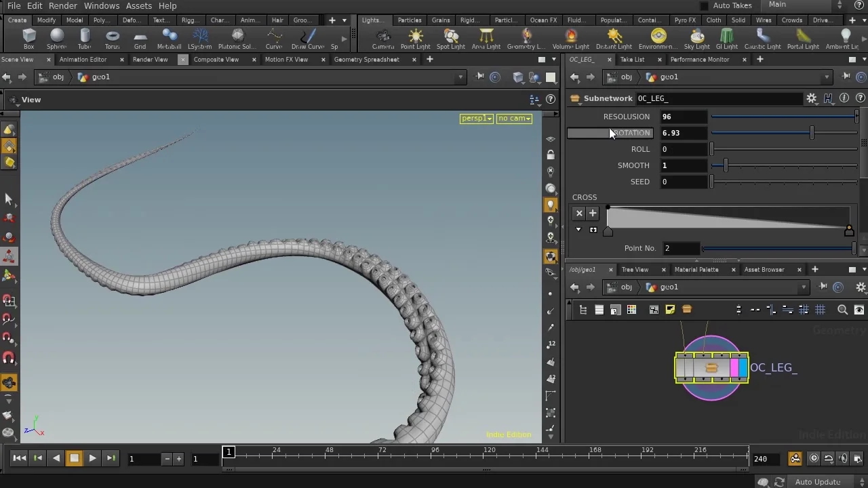This screenshot has height=488, width=868.
Task: Remove the selected CROSS ramp point
Action: (x=579, y=213)
